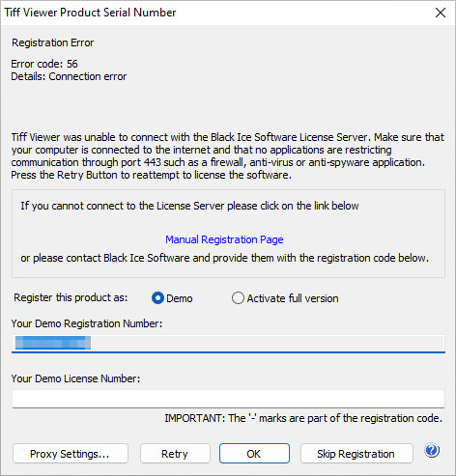The image size is (456, 476).
Task: Click the Registration Error heading
Action: (53, 42)
